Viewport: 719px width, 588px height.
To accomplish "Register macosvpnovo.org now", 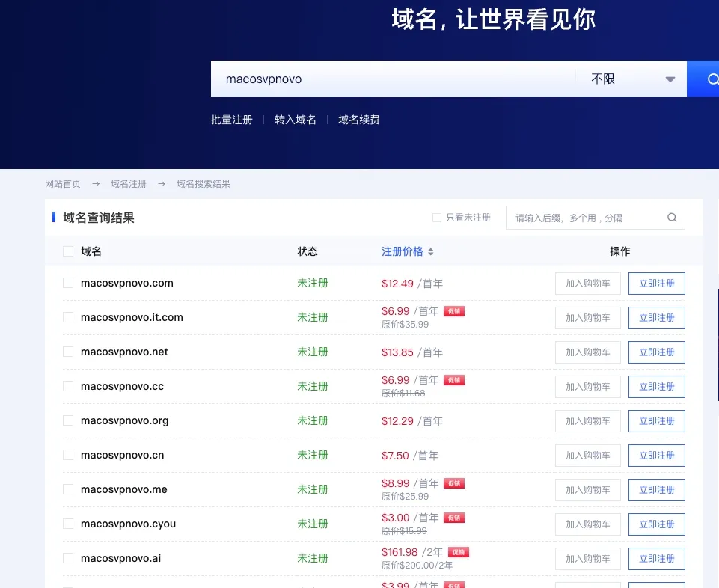I will point(657,421).
